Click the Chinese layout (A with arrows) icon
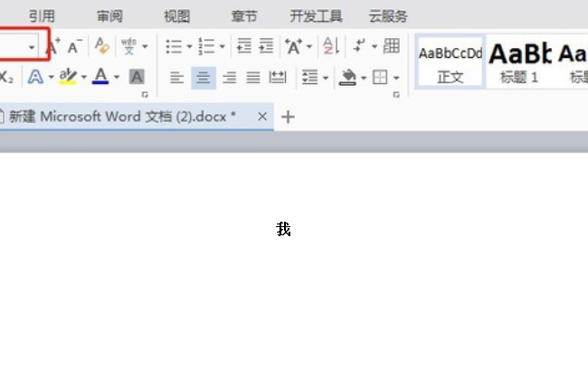The image size is (588, 390). coord(293,46)
